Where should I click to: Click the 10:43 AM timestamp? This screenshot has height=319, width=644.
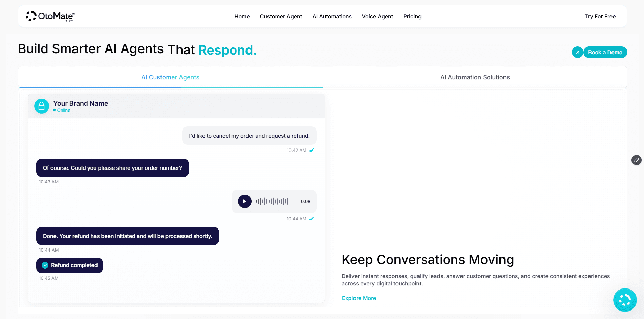(49, 182)
